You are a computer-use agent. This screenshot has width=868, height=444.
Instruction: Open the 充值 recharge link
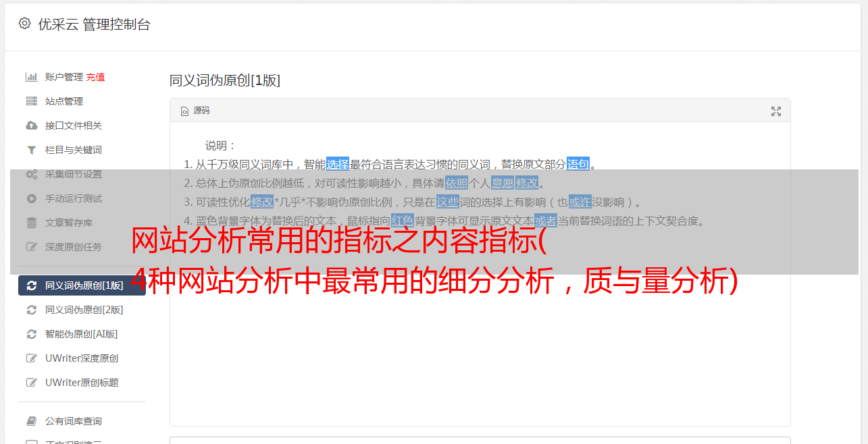[95, 77]
